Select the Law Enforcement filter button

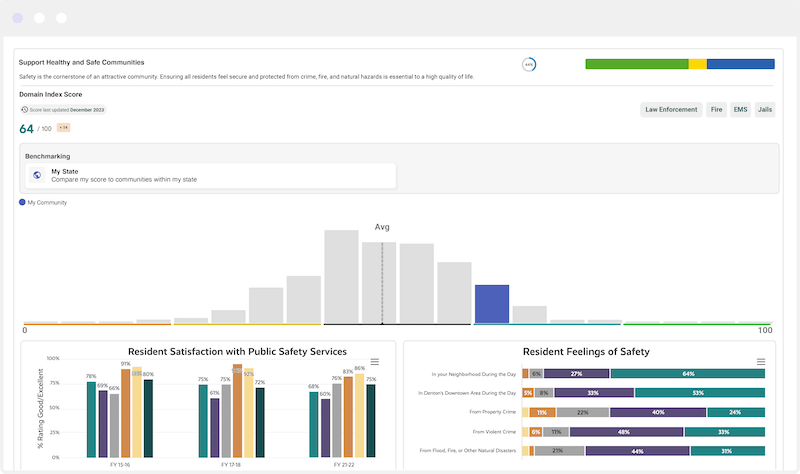(671, 110)
